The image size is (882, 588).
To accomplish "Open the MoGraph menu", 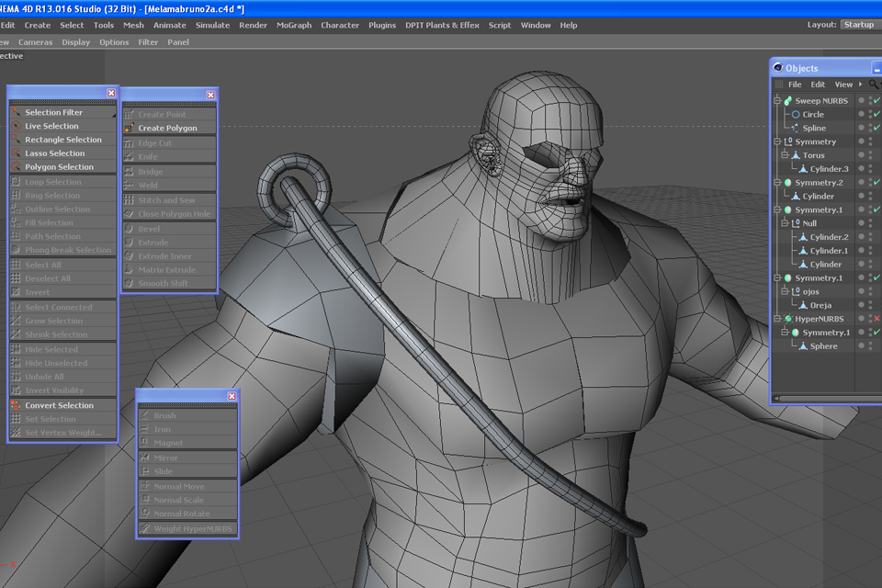I will [294, 26].
